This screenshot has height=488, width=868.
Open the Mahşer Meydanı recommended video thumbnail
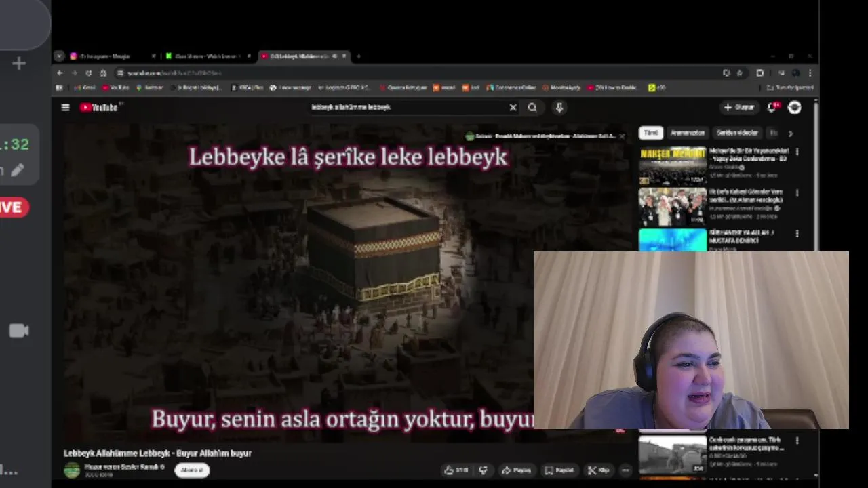[x=673, y=166]
